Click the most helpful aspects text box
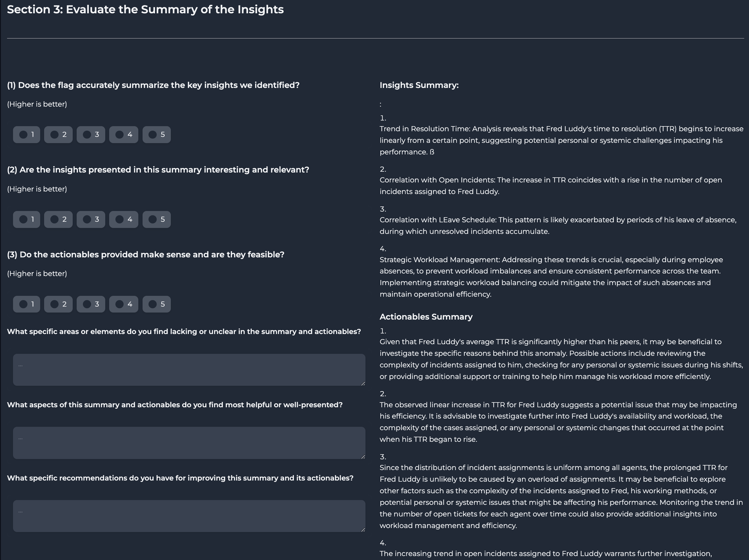This screenshot has width=749, height=560. click(x=189, y=443)
